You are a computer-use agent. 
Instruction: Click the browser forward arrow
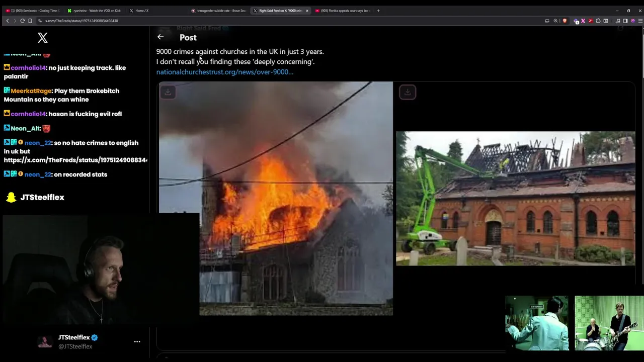15,21
